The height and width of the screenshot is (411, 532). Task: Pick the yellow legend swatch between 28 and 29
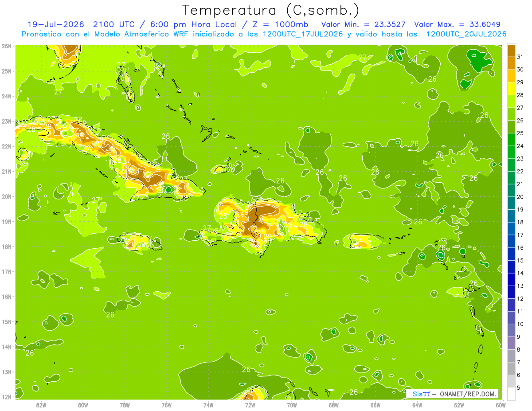point(511,89)
